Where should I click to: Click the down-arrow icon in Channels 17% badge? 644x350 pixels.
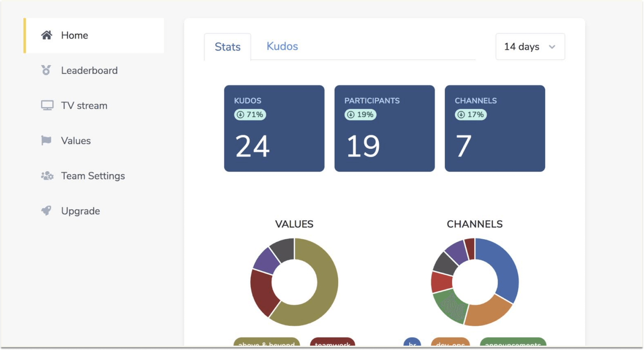(x=461, y=115)
